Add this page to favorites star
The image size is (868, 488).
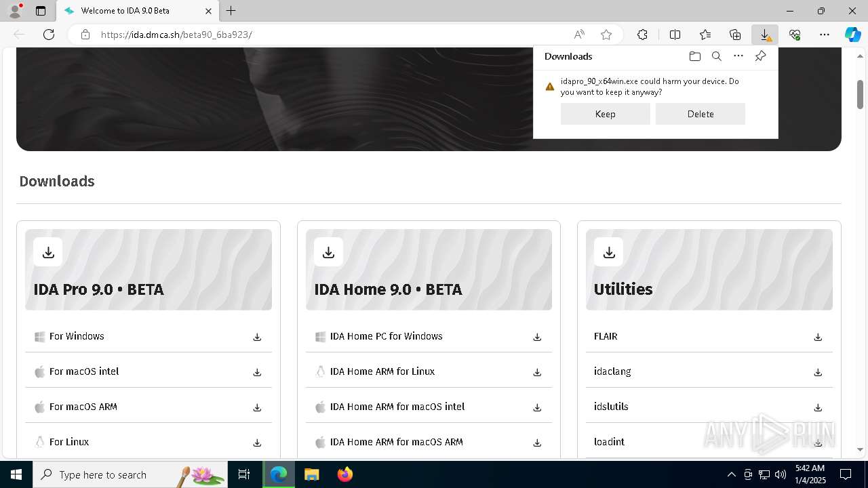(606, 35)
